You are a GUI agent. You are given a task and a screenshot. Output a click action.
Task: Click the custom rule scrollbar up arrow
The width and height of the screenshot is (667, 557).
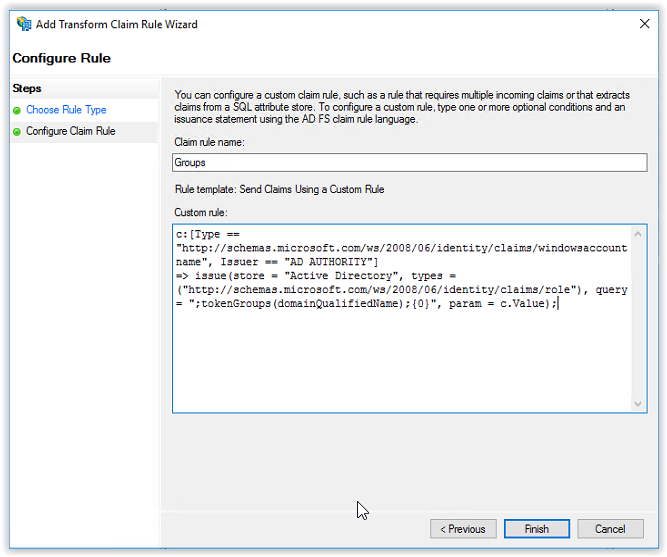tap(638, 234)
